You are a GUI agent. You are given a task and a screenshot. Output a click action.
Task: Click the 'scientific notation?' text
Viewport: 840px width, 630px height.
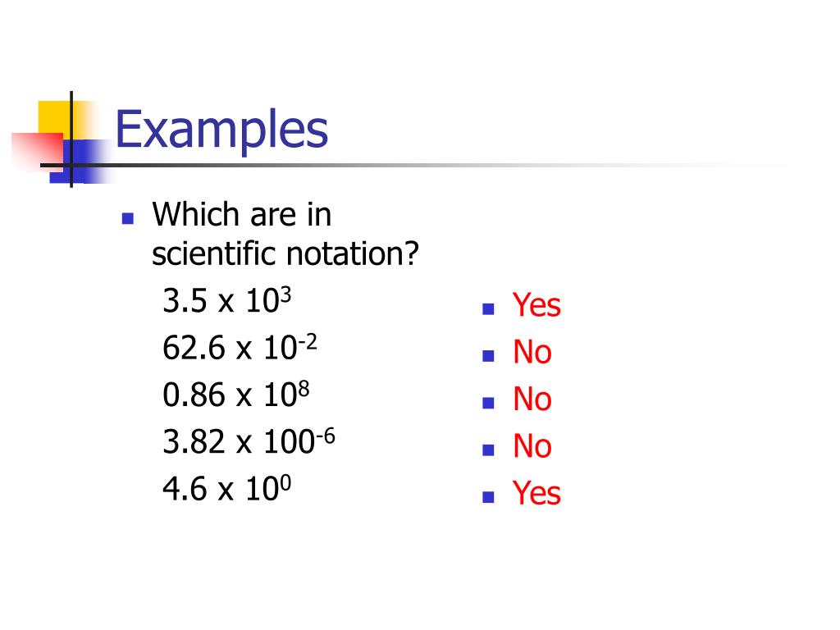pyautogui.click(x=285, y=254)
